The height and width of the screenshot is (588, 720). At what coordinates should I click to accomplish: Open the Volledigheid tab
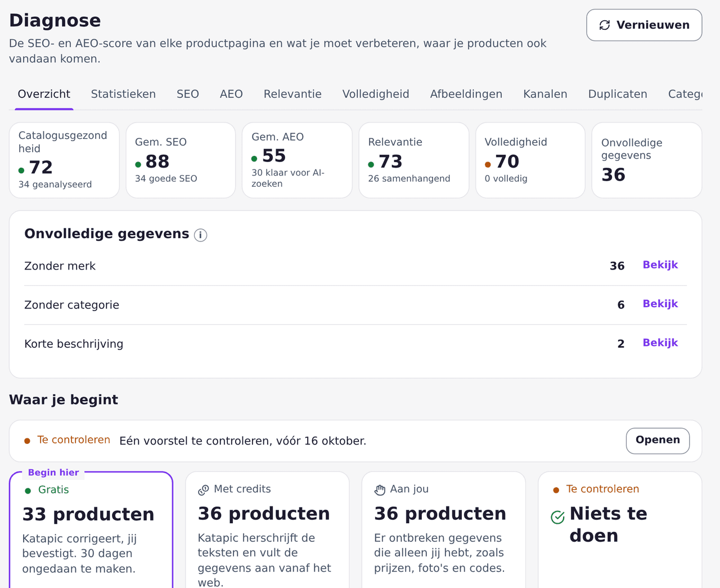(376, 94)
